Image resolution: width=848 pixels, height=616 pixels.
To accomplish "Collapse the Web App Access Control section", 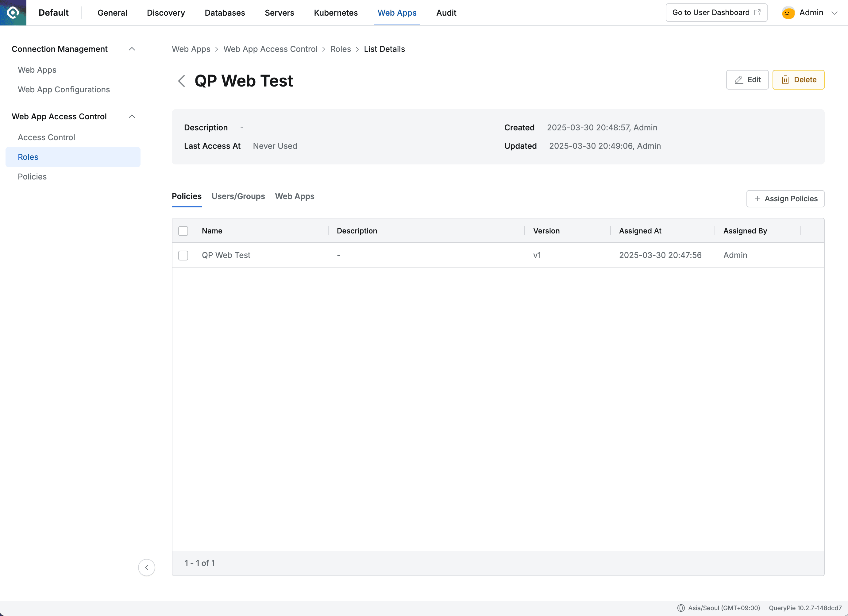I will coord(132,116).
